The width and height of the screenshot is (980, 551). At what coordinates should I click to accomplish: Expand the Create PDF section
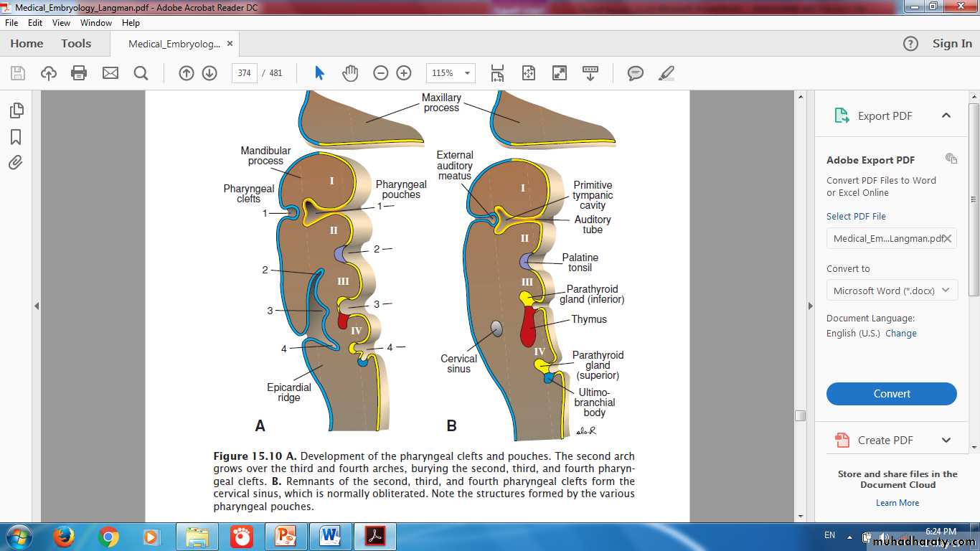pyautogui.click(x=946, y=441)
